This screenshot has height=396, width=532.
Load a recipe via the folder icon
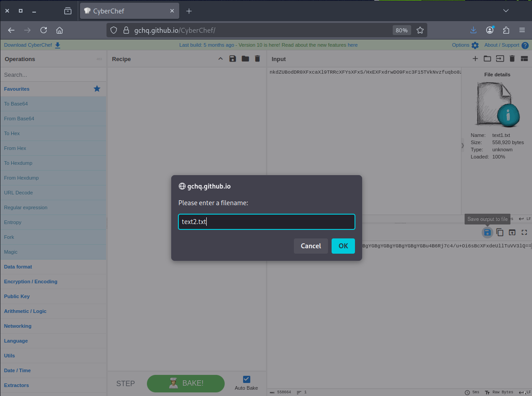pos(245,59)
